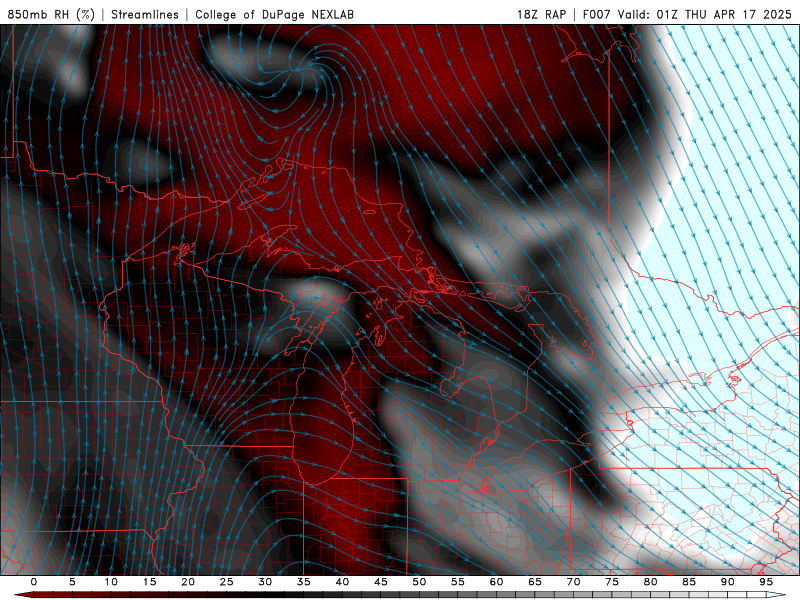Image resolution: width=800 pixels, height=600 pixels.
Task: Click the "40" value on the color scale
Action: click(x=342, y=582)
